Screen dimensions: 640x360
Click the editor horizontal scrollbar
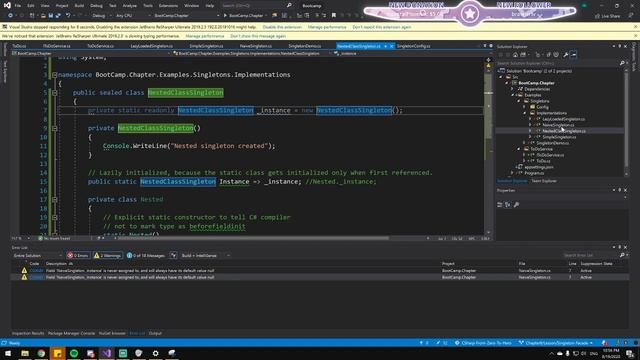pos(253,238)
